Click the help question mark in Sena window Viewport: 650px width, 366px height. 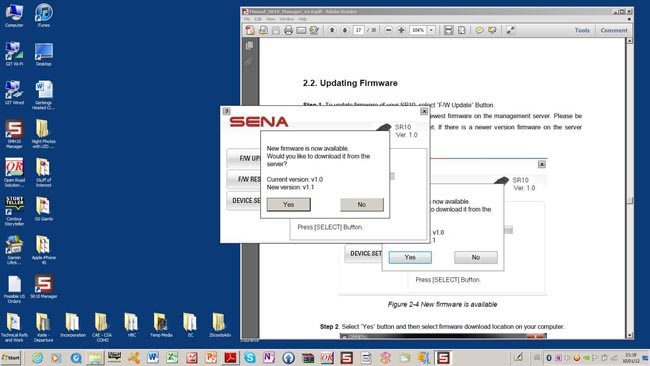[226, 111]
